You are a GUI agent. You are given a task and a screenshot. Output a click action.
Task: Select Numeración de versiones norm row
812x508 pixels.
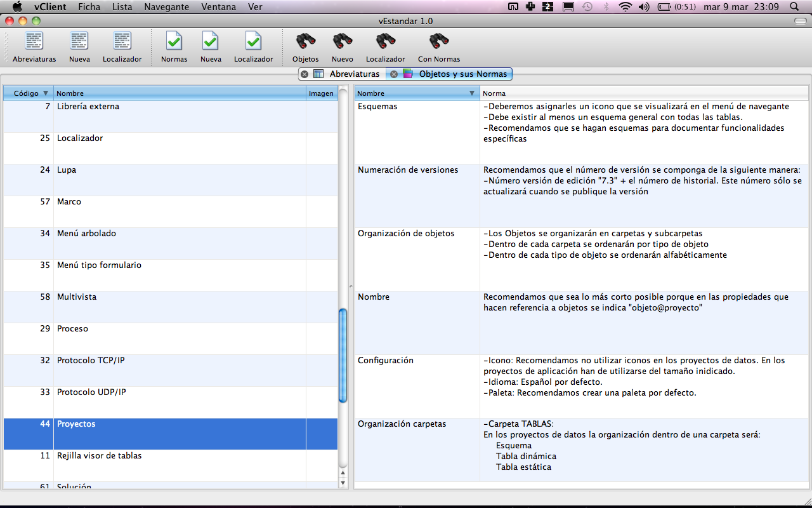click(582, 196)
